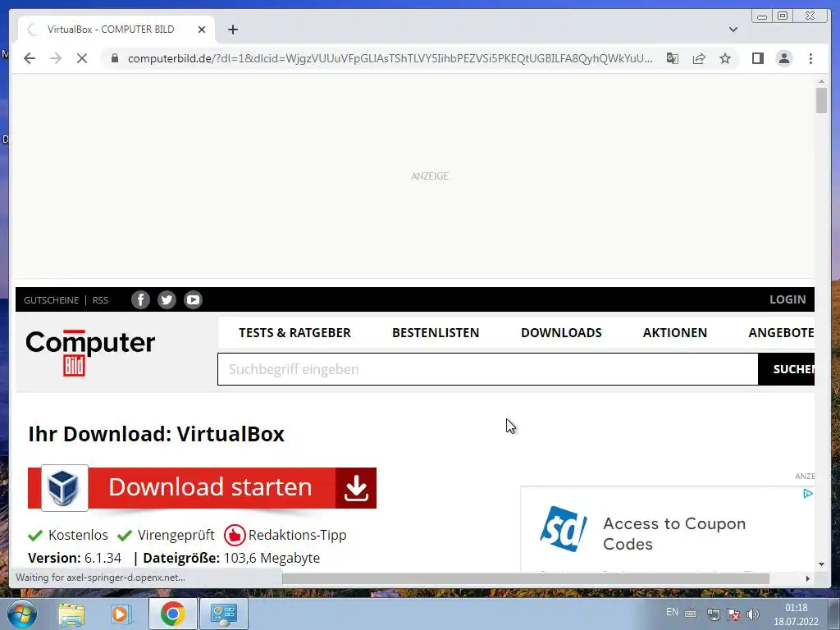
Task: Open the Chrome profile avatar
Action: (x=783, y=58)
